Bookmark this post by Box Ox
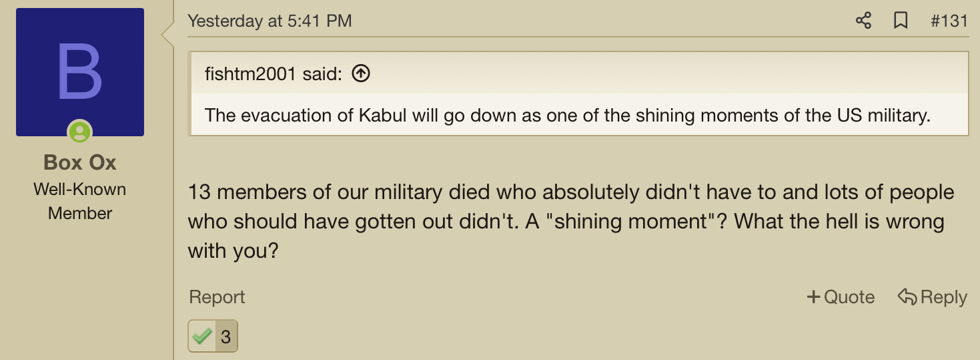The width and height of the screenshot is (980, 360). [901, 21]
